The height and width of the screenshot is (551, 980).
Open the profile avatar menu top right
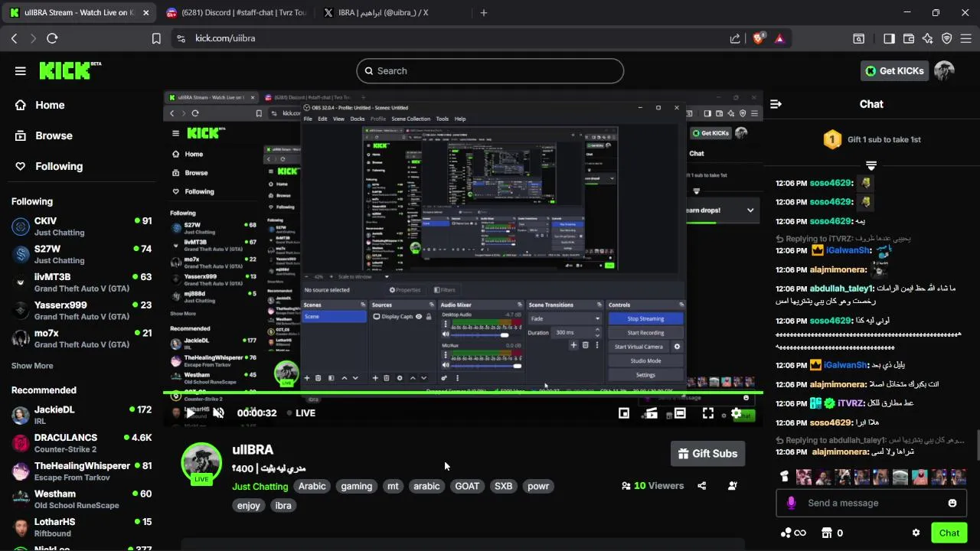(944, 70)
